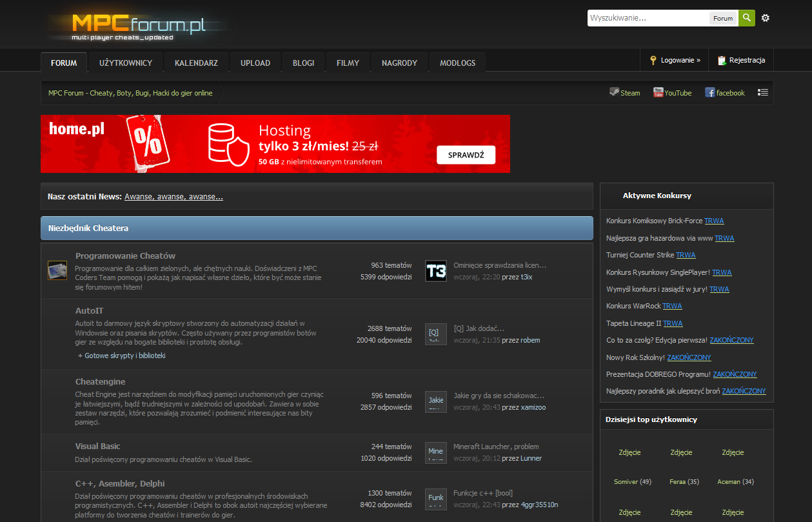Open the C++, Asembler, Delphi forum
Viewport: 812px width, 522px height.
(x=120, y=483)
